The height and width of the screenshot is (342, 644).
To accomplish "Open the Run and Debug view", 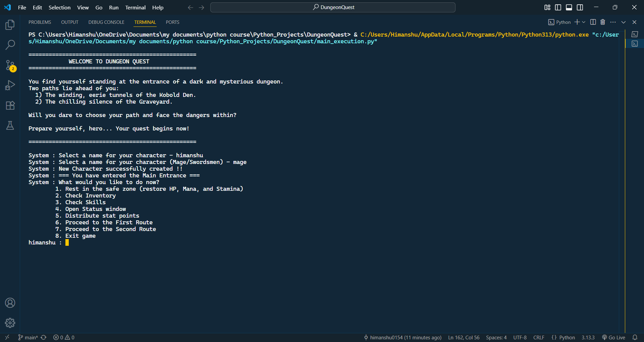I will point(10,85).
